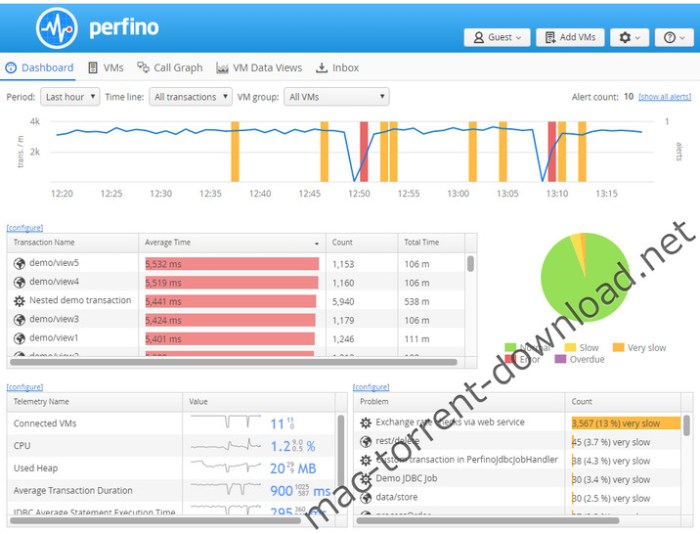The width and height of the screenshot is (700, 534).
Task: Use the transaction table horizontal scrollbar
Action: tap(233, 362)
